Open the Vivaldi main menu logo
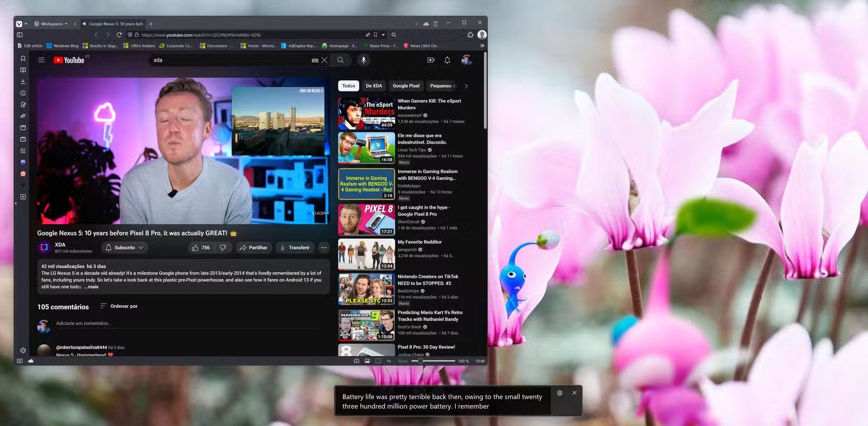Screen dimensions: 868x426 click(x=19, y=24)
